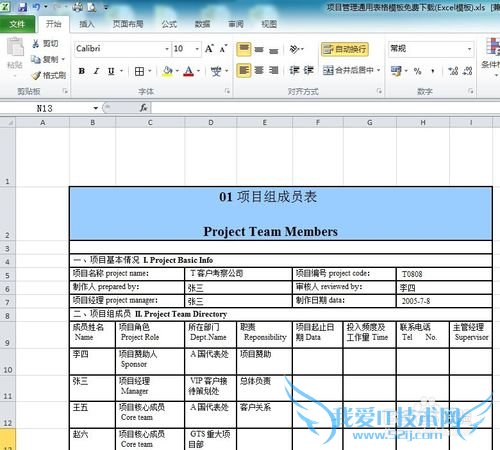Click the comma style icon
Viewport: 500px width, 450px height.
click(433, 71)
